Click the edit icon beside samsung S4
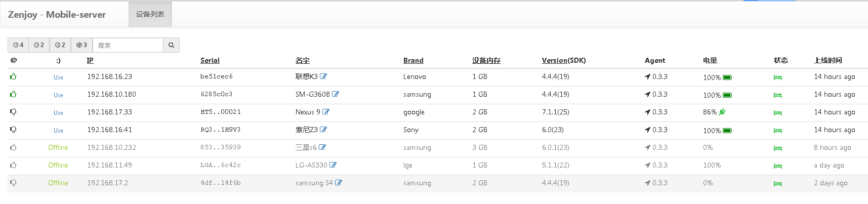The height and width of the screenshot is (204, 868). click(339, 183)
